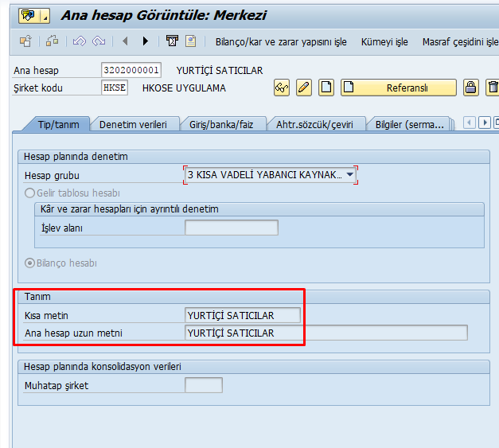Click the second curved arrow toolbar icon

[x=99, y=41]
